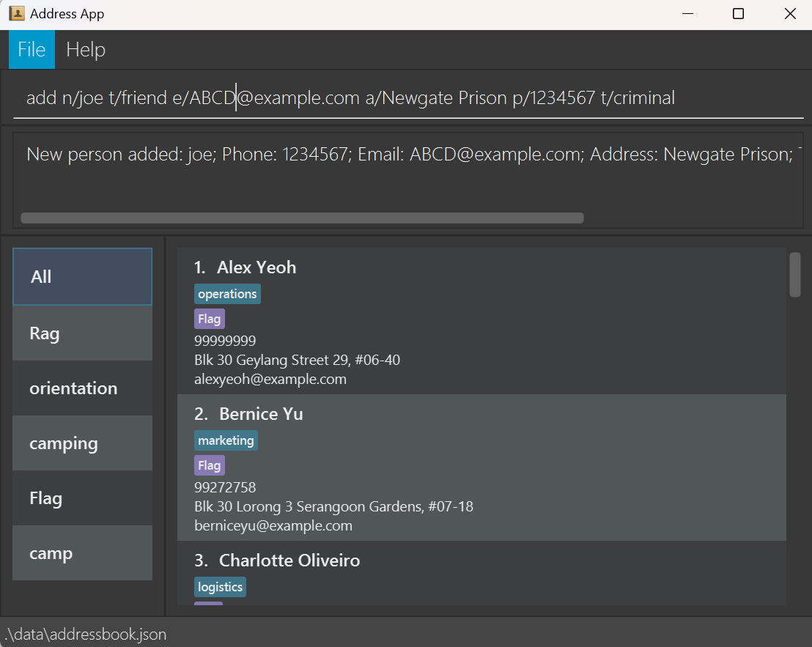Open the File menu

[32, 50]
